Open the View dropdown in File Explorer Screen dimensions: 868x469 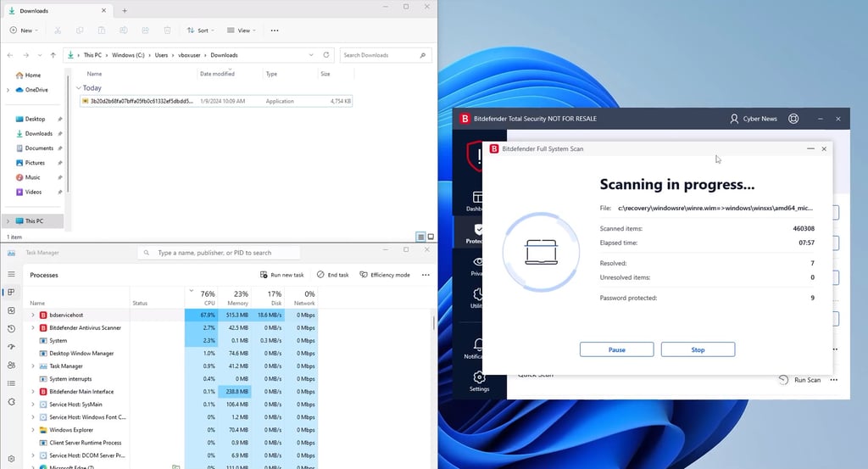click(x=242, y=31)
